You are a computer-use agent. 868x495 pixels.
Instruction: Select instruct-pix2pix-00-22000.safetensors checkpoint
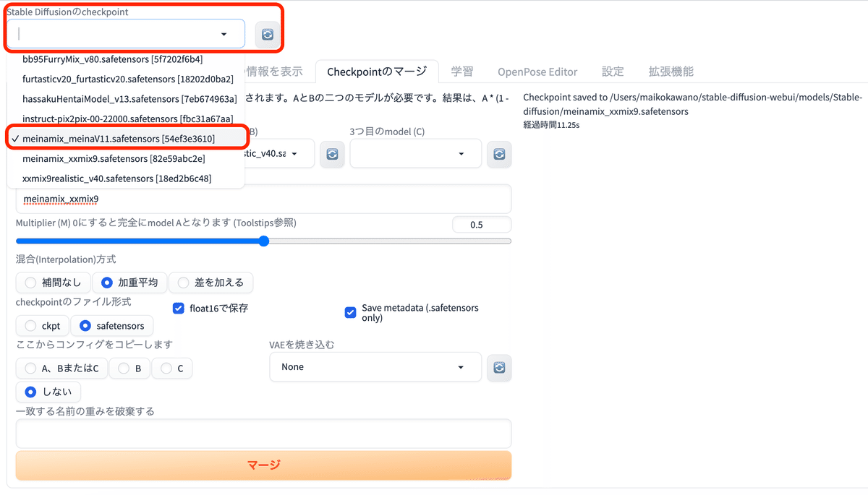(125, 119)
